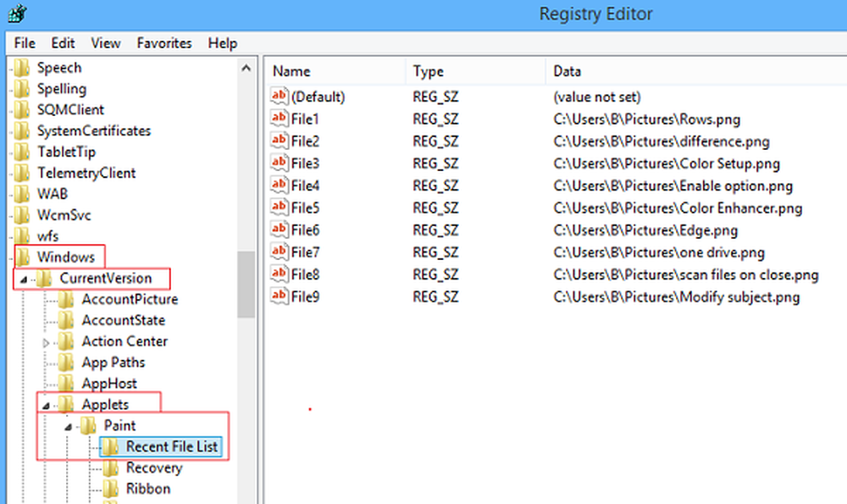
Task: Sort values by the Type column header
Action: [475, 71]
